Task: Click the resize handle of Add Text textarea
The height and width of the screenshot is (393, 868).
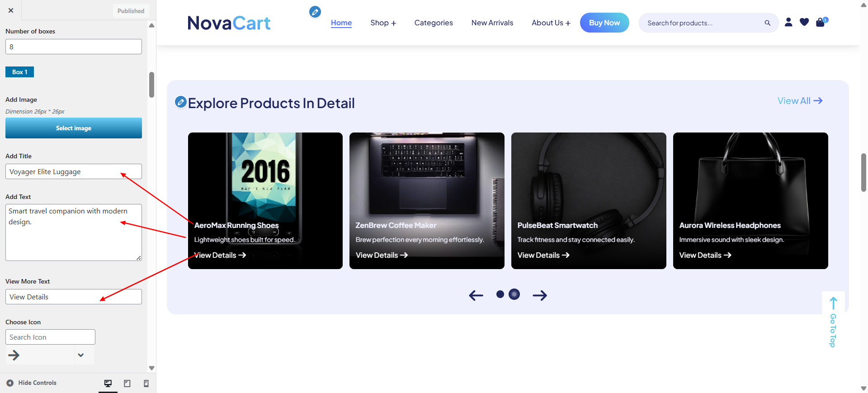Action: [139, 258]
